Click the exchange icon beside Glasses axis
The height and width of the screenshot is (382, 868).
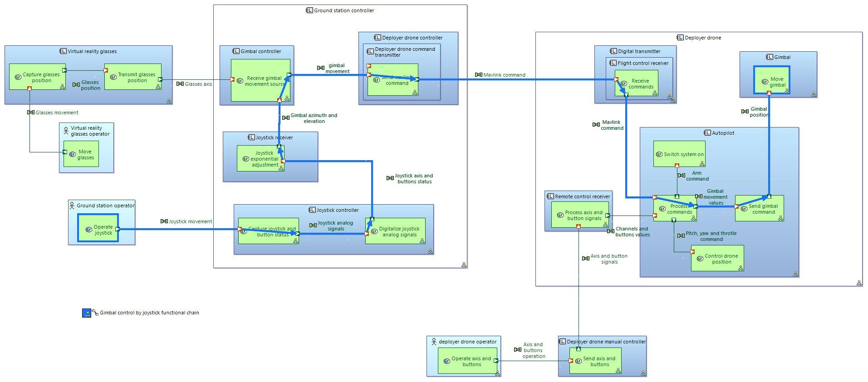pos(180,84)
